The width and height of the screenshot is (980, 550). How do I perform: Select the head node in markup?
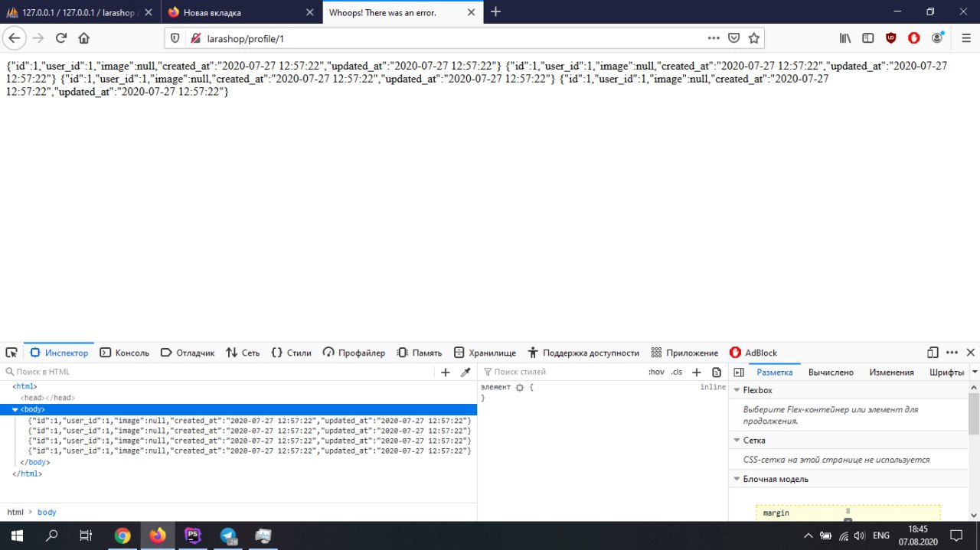pos(47,398)
